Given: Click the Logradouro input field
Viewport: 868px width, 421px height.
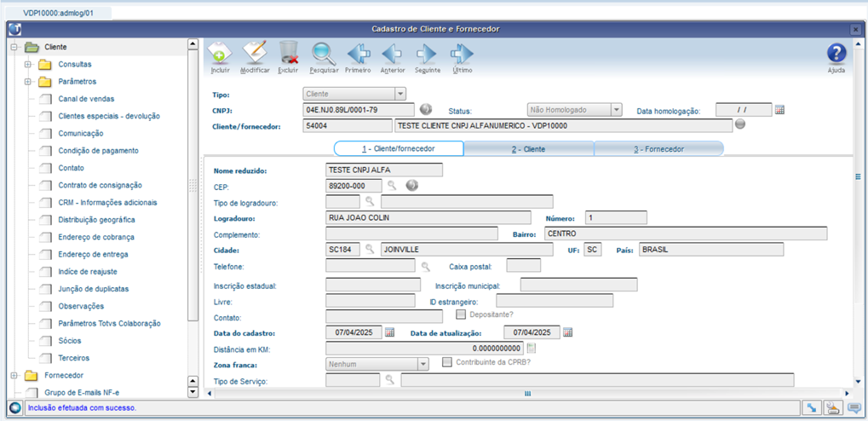Looking at the screenshot, I should (x=428, y=217).
